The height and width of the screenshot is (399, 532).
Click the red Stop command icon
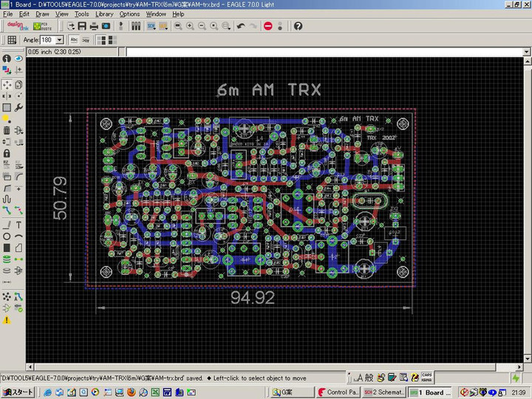(x=267, y=26)
